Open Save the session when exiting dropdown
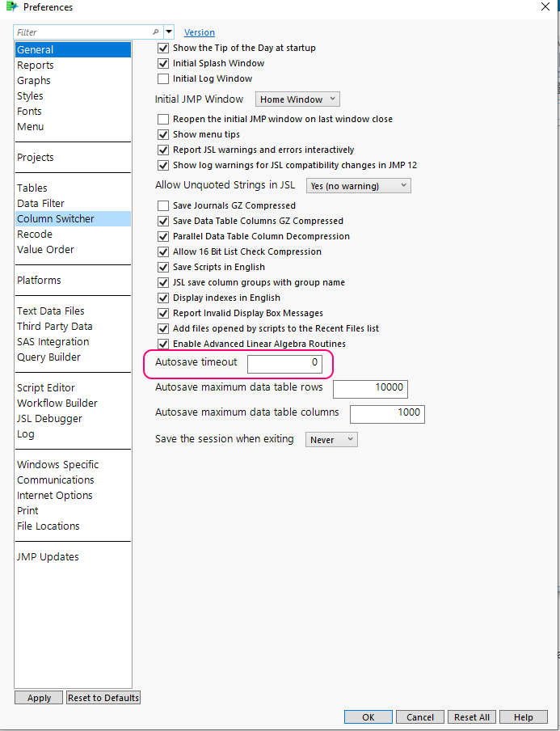Screen dimensions: 560x731 pyautogui.click(x=331, y=440)
